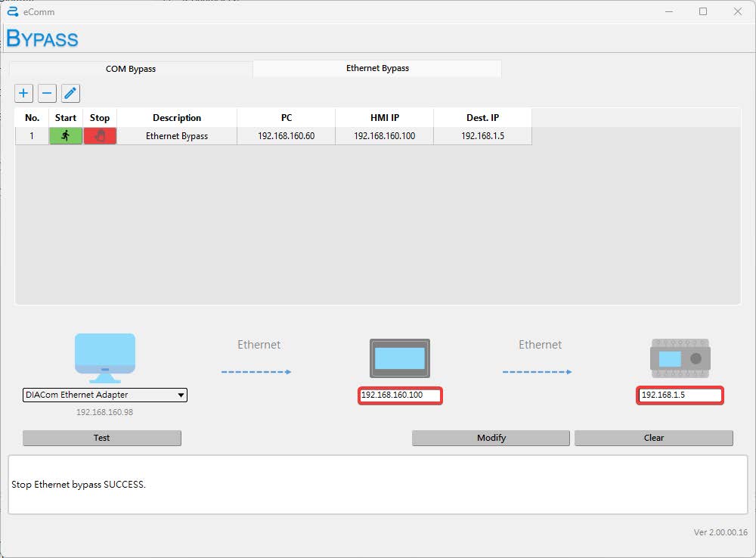Click the pencil edit icon
Image resolution: width=756 pixels, height=558 pixels.
tap(70, 93)
